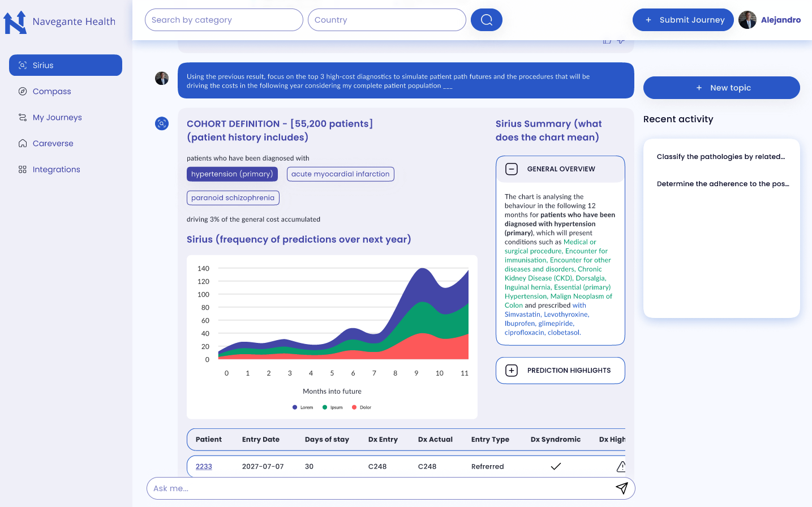Click Alejandro's avatar in the header
This screenshot has height=507, width=812.
tap(747, 20)
